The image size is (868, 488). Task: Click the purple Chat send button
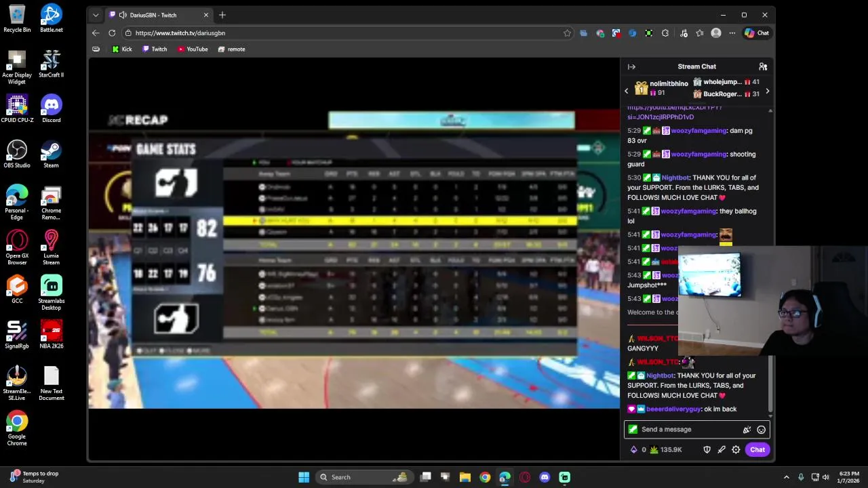[757, 449]
